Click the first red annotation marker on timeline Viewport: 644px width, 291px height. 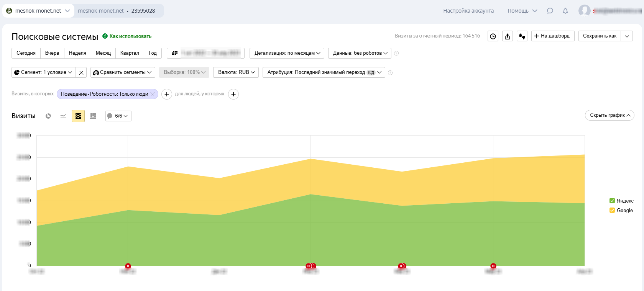(128, 266)
